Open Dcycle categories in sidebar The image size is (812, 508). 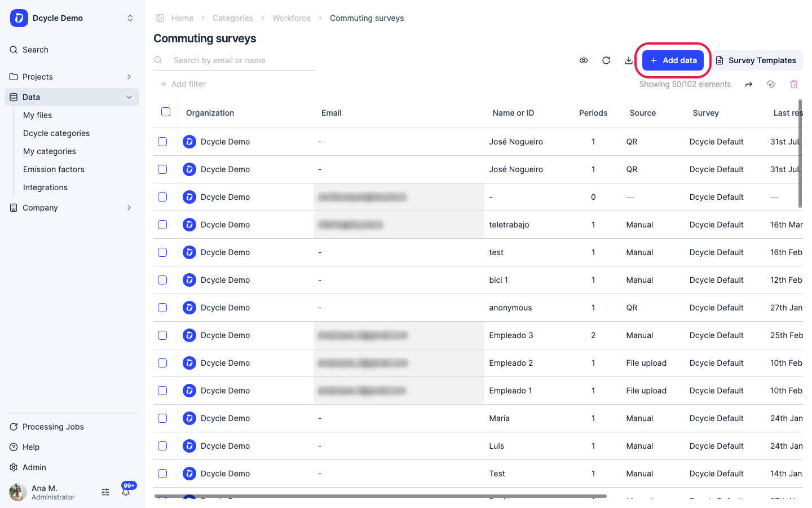click(x=56, y=133)
